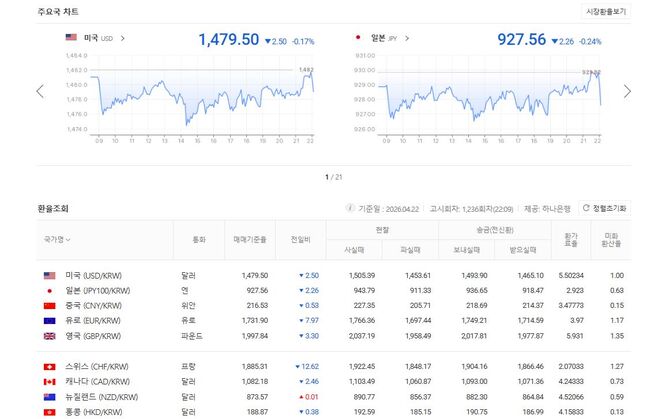Show the previous chart slide
This screenshot has height=419, width=650.
(40, 91)
